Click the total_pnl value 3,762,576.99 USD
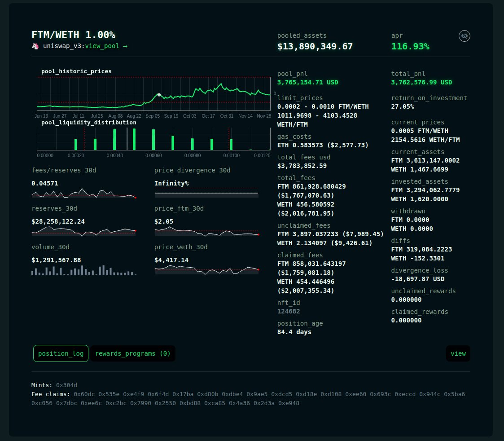This screenshot has height=441, width=504. (421, 82)
